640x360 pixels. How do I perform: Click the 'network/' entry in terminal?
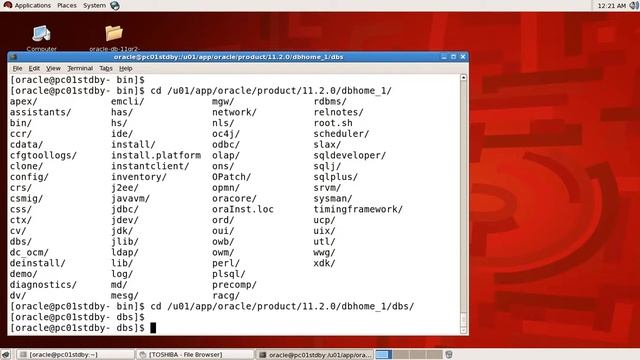coord(234,112)
